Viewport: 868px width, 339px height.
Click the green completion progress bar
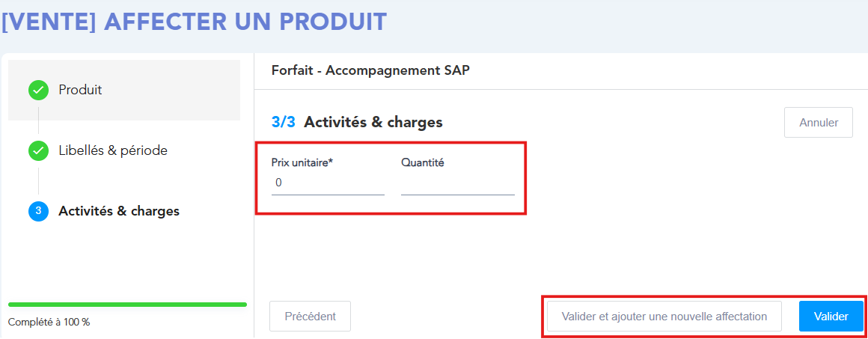127,305
